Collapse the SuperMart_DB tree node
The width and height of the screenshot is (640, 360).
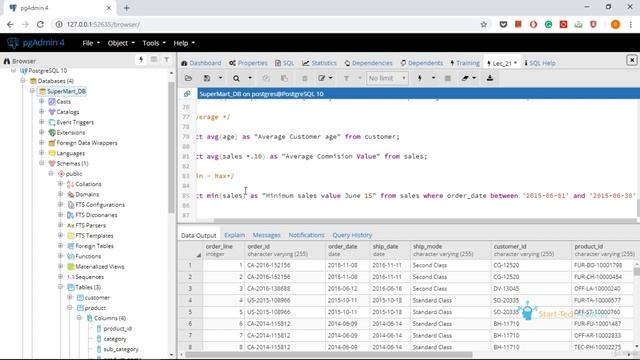[x=32, y=91]
